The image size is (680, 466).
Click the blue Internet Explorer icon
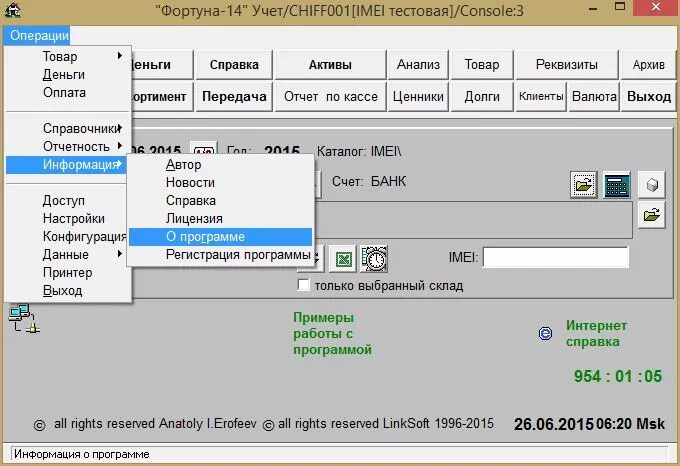click(x=545, y=333)
